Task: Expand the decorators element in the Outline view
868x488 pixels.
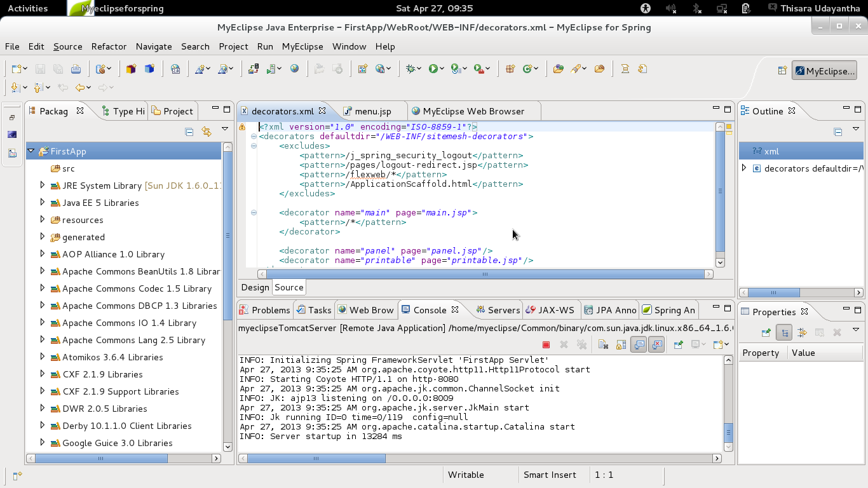Action: pyautogui.click(x=743, y=168)
